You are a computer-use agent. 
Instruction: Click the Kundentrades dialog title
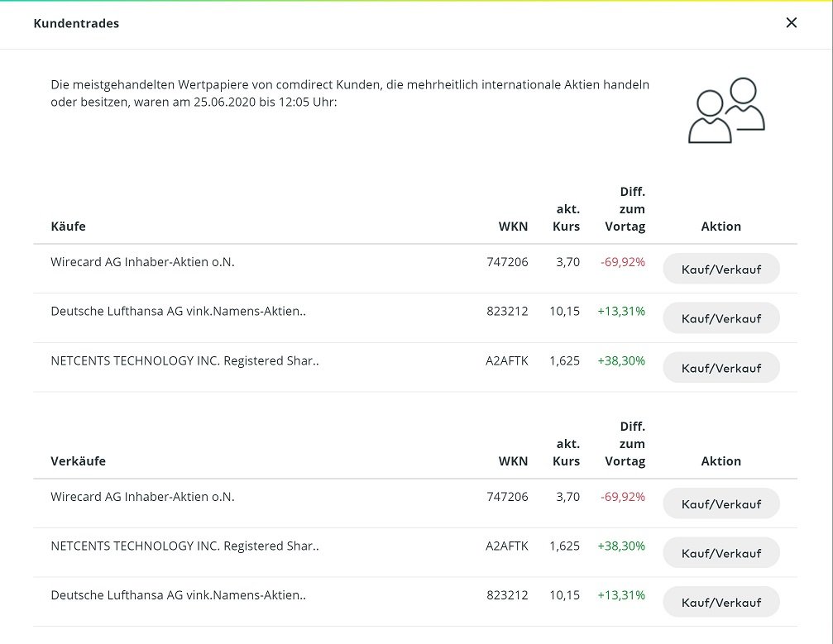click(76, 24)
